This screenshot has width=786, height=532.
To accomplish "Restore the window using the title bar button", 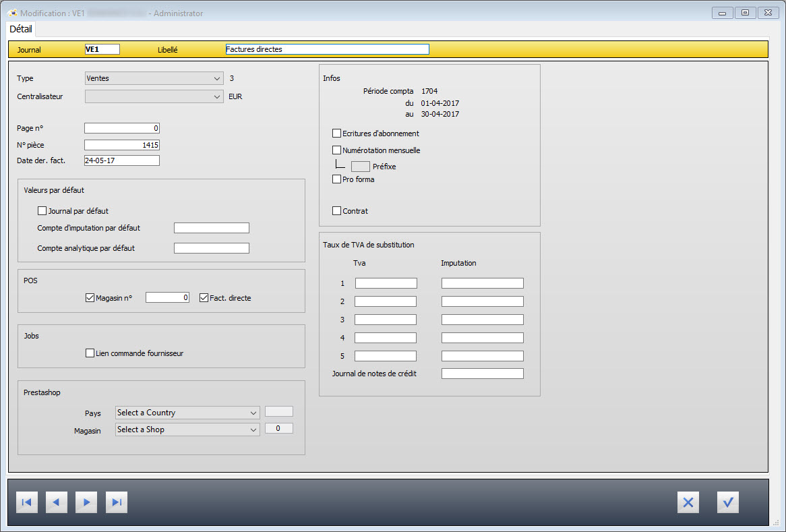I will [x=745, y=13].
